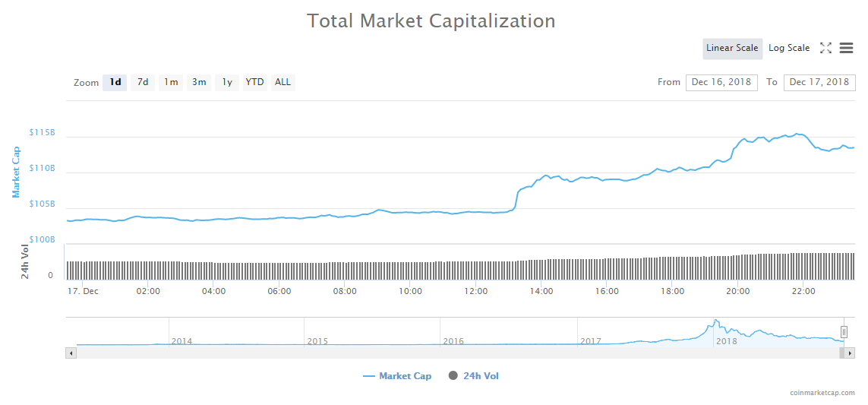Switch chart to Log Scale
The height and width of the screenshot is (405, 868).
pos(789,48)
